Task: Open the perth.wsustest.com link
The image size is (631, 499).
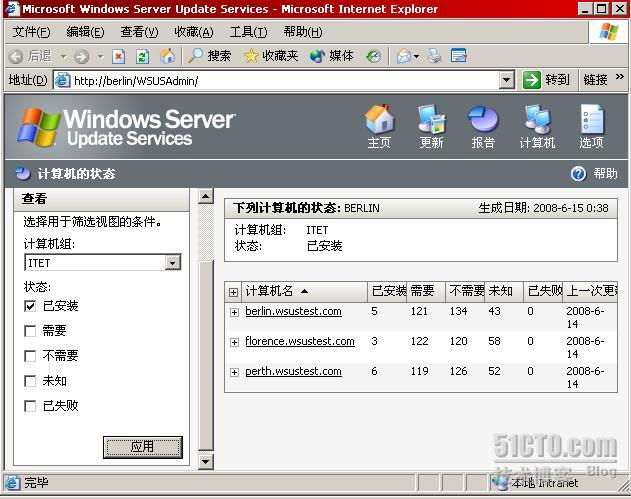Action: 293,371
